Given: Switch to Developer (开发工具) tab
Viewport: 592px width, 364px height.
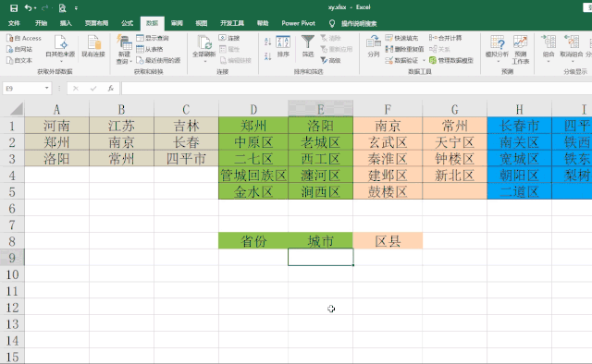Looking at the screenshot, I should click(x=232, y=23).
